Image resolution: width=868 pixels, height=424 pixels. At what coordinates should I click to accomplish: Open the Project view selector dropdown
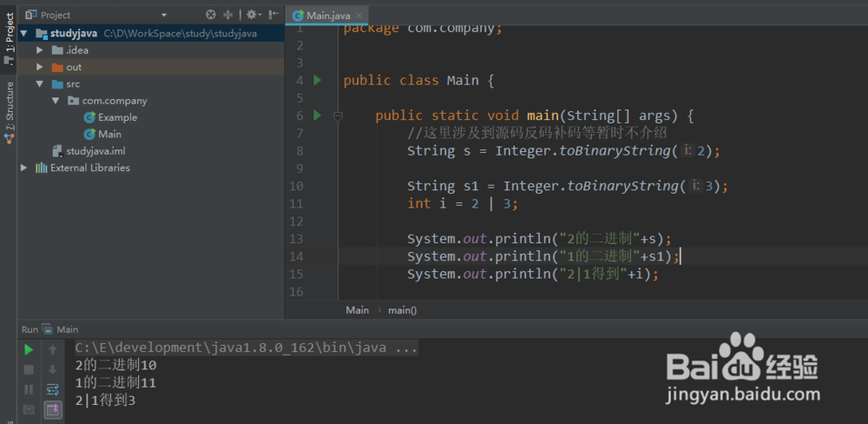pyautogui.click(x=164, y=16)
